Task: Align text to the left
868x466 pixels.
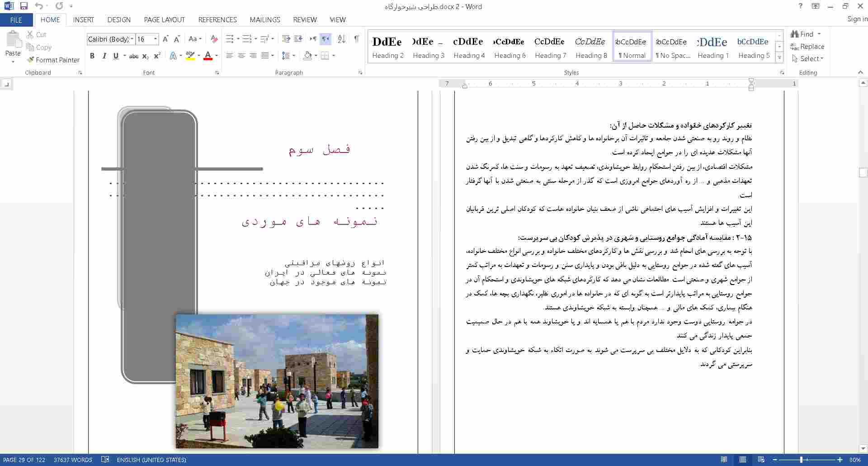Action: [230, 56]
